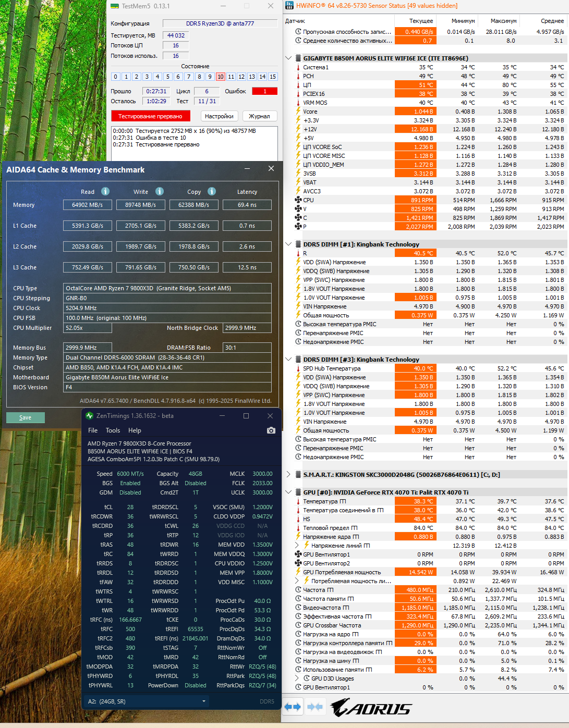569x728 pixels.
Task: Collapse the GPU [#0] NVIDIA GeForce group
Action: click(x=289, y=492)
